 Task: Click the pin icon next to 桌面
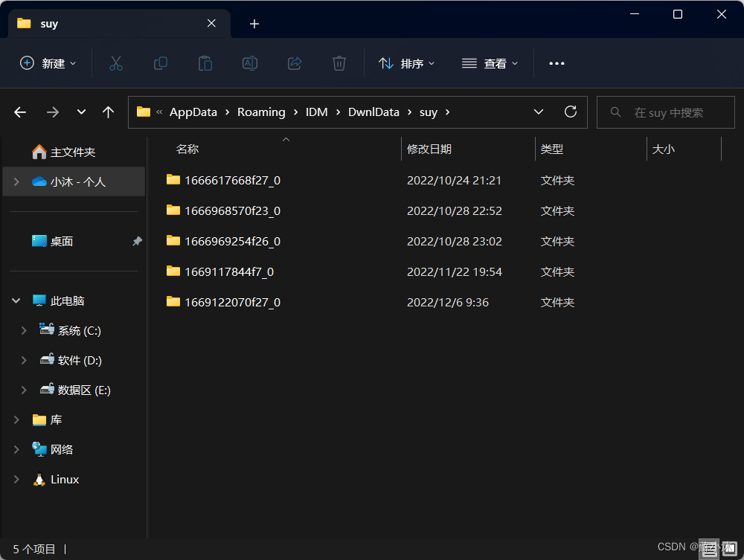tap(137, 242)
